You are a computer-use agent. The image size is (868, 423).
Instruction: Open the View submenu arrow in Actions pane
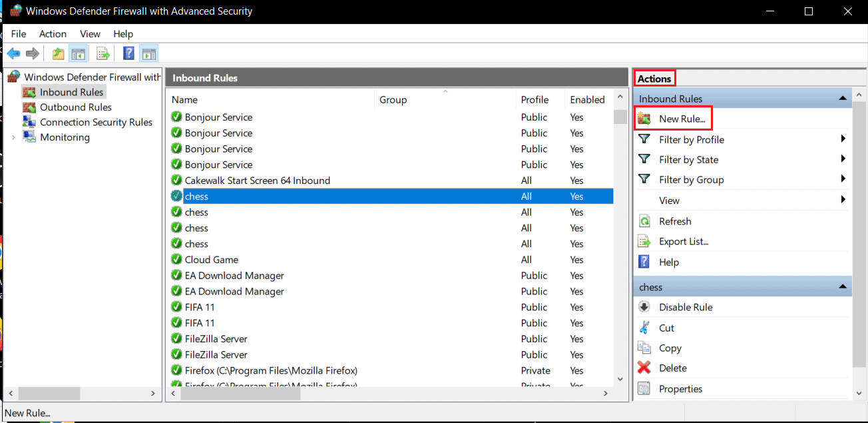pos(843,200)
